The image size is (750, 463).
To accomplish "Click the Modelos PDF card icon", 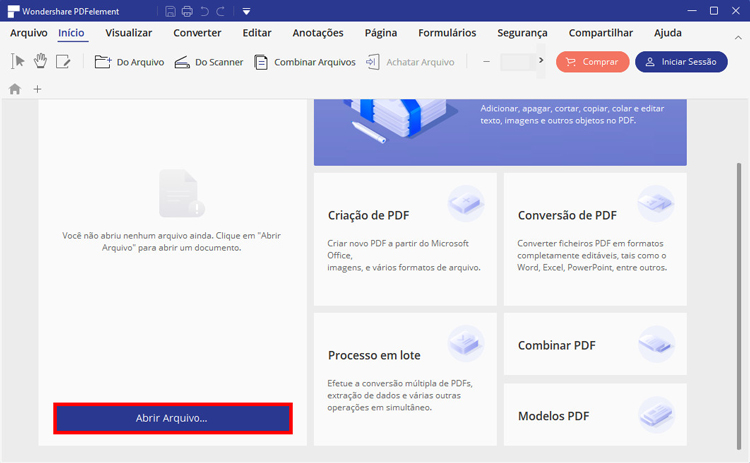I will [x=656, y=415].
